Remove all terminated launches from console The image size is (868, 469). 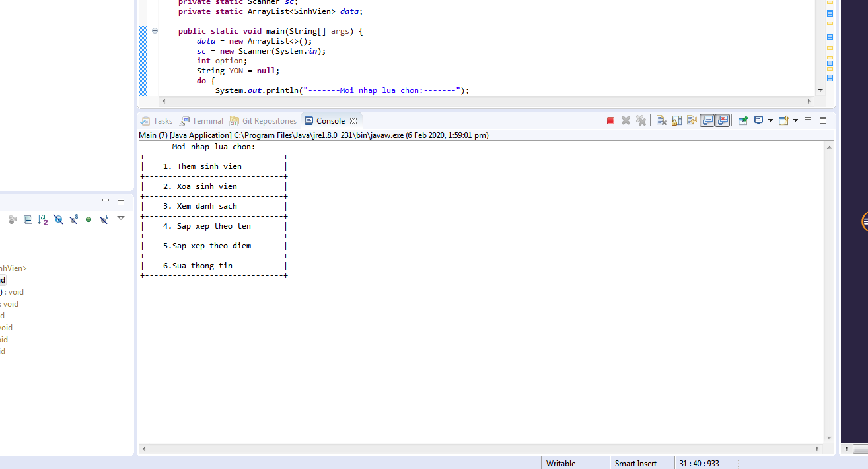point(641,120)
